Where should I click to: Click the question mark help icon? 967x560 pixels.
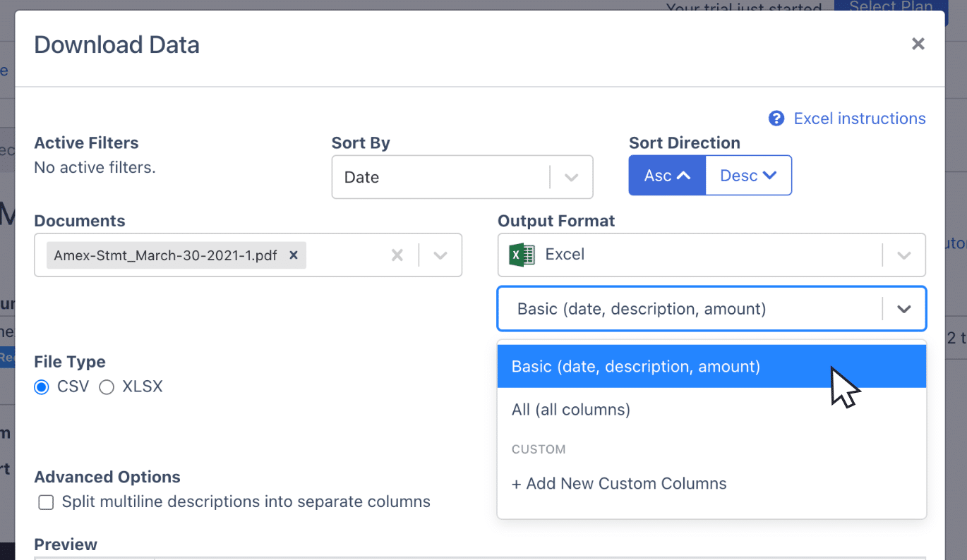(x=776, y=118)
